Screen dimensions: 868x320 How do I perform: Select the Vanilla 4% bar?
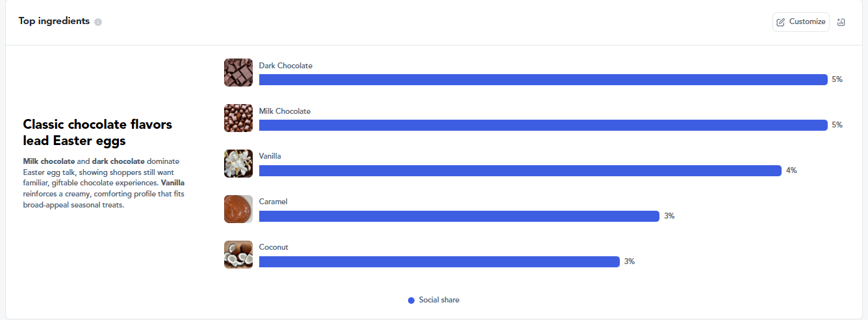[x=520, y=171]
